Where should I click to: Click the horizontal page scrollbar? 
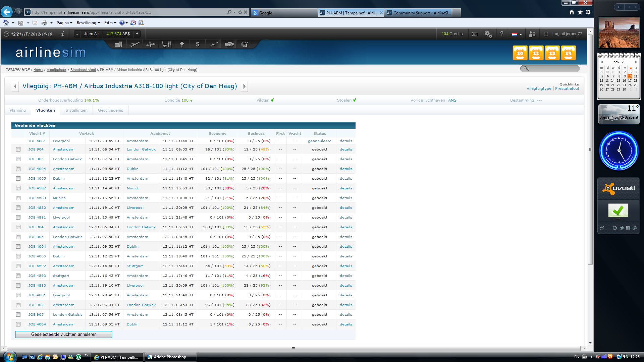(x=293, y=348)
